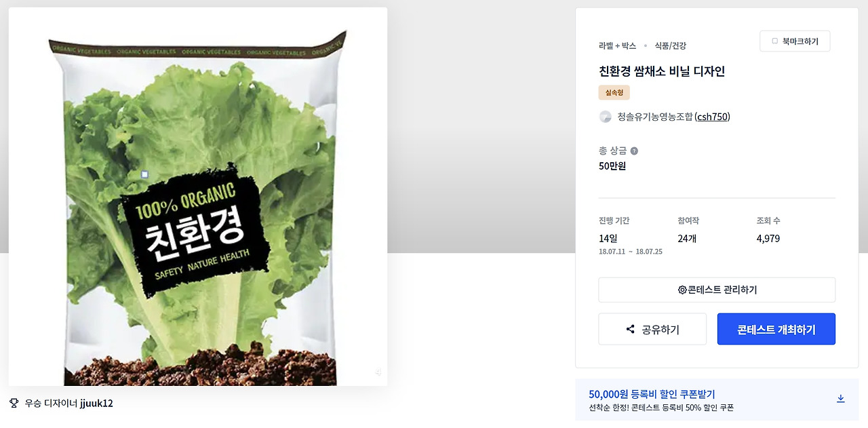The image size is (868, 428).
Task: Toggle the 북마크하기 bookmark button
Action: [795, 41]
